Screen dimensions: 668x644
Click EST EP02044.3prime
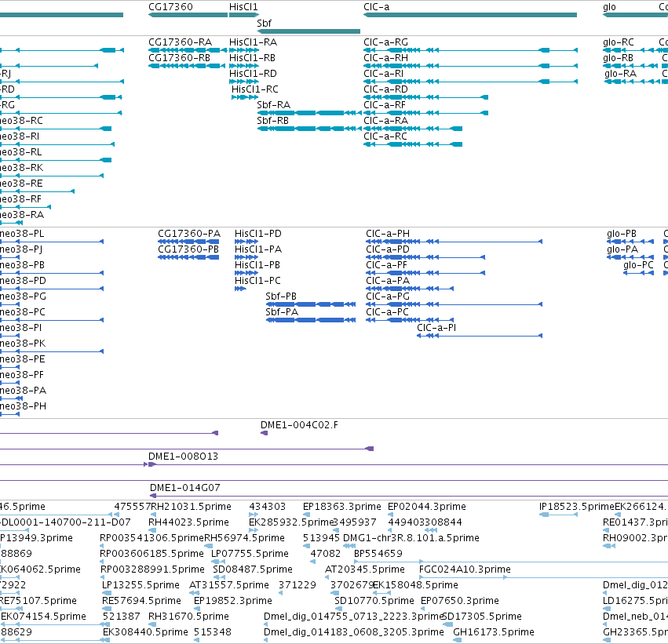[x=391, y=515]
